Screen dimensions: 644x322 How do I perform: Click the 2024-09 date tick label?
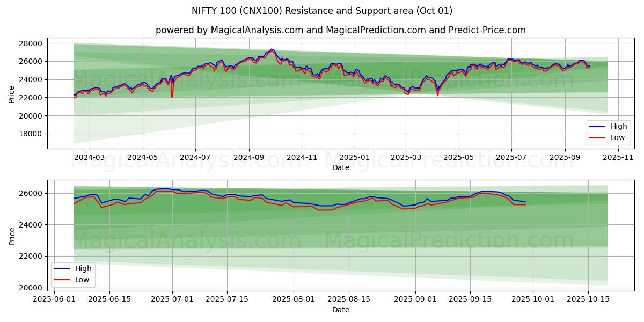pos(248,157)
